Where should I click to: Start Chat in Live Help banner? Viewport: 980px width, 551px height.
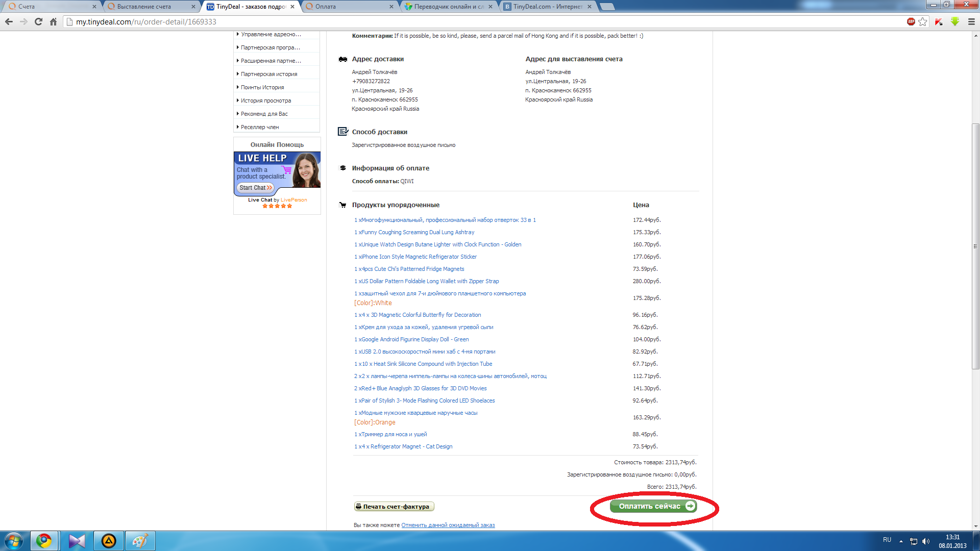click(x=256, y=188)
